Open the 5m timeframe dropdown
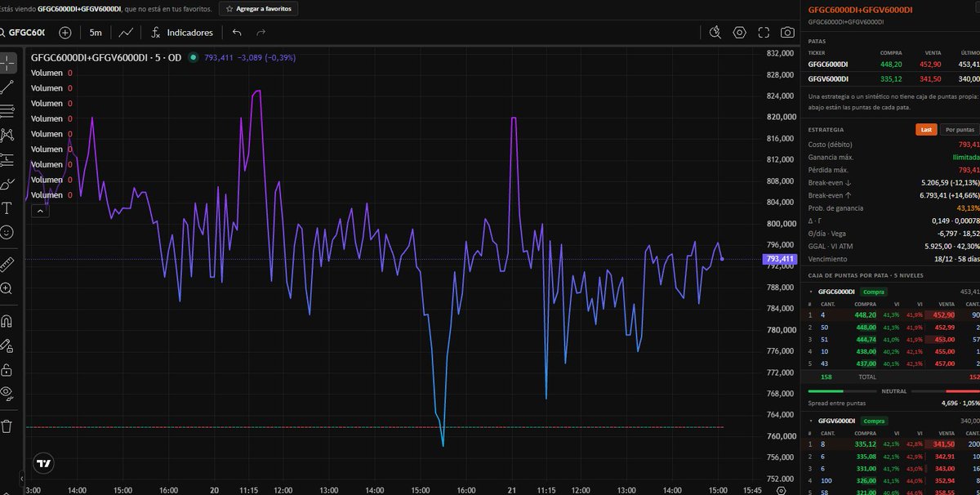 click(96, 33)
